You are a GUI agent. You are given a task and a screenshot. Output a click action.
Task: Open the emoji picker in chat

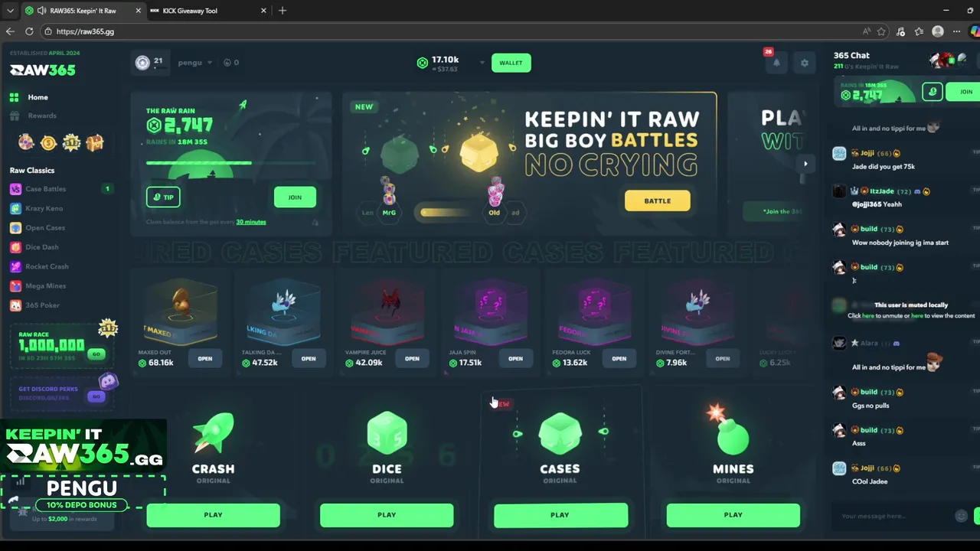962,516
